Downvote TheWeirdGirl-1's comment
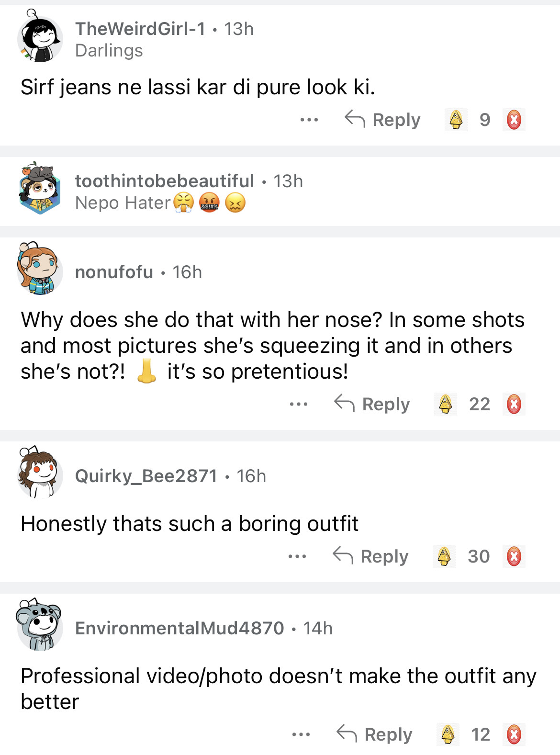 coord(514,120)
